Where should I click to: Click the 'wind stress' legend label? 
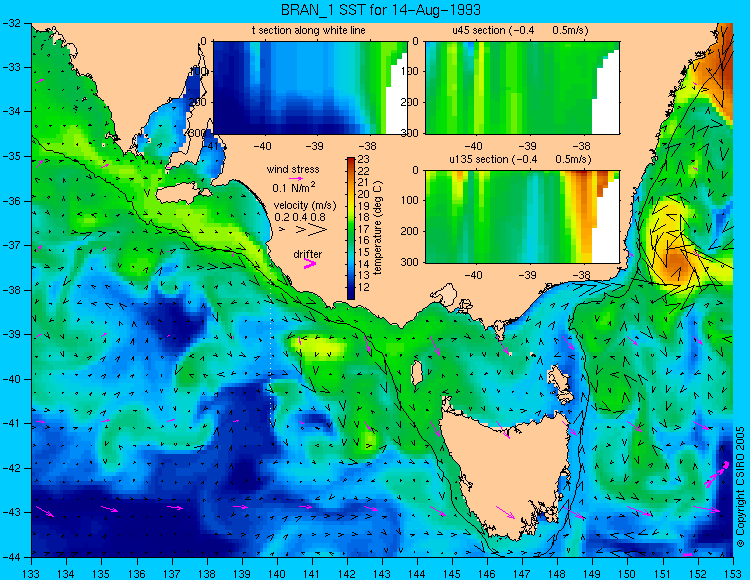tap(293, 169)
